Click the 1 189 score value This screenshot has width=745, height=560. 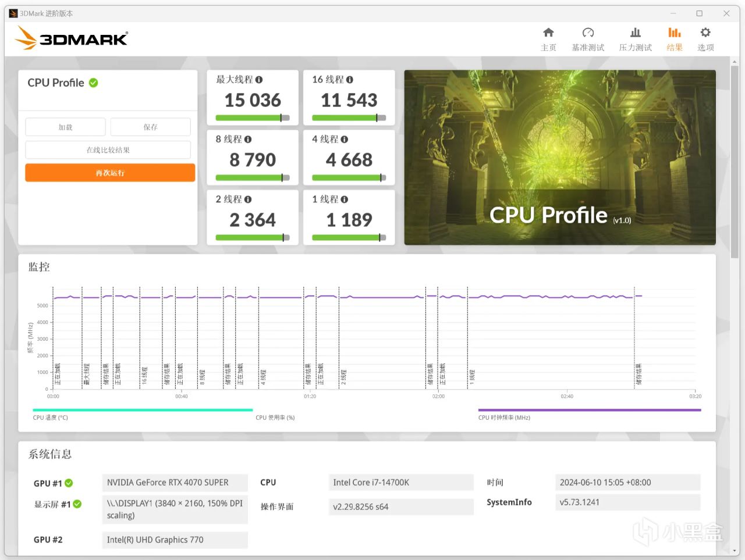point(349,220)
